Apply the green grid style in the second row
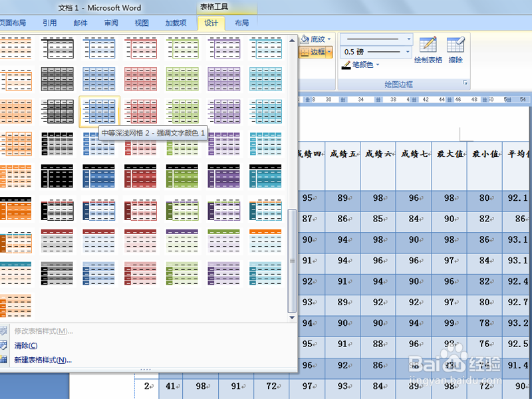Screen dimensions: 532x399 [182, 79]
